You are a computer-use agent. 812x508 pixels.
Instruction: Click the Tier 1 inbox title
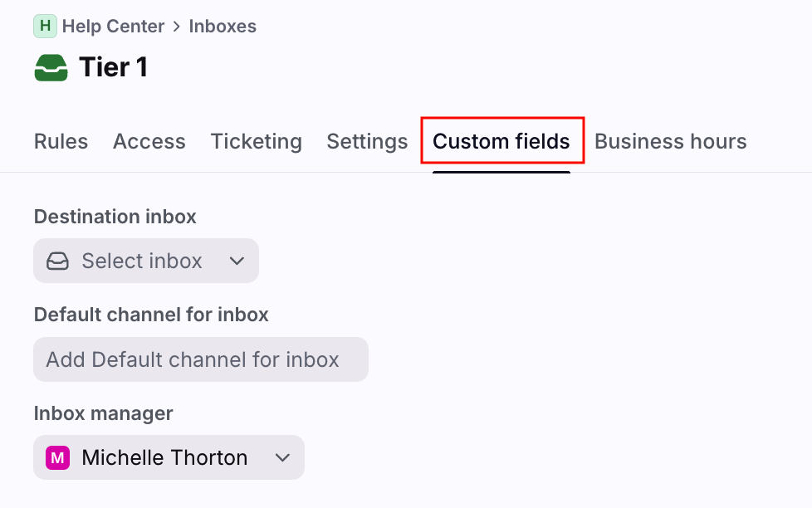pyautogui.click(x=113, y=68)
